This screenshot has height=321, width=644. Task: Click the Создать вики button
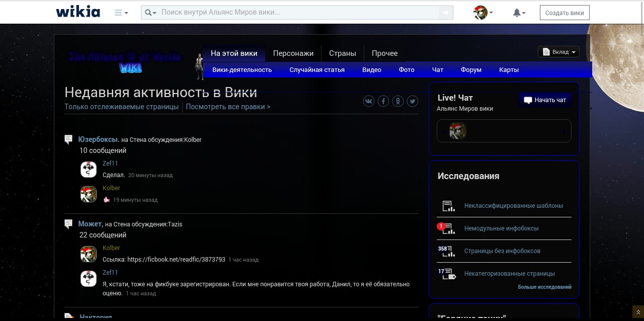[565, 13]
